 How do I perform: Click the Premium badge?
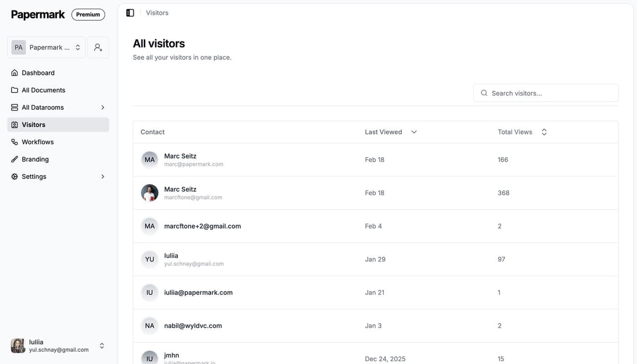point(88,14)
